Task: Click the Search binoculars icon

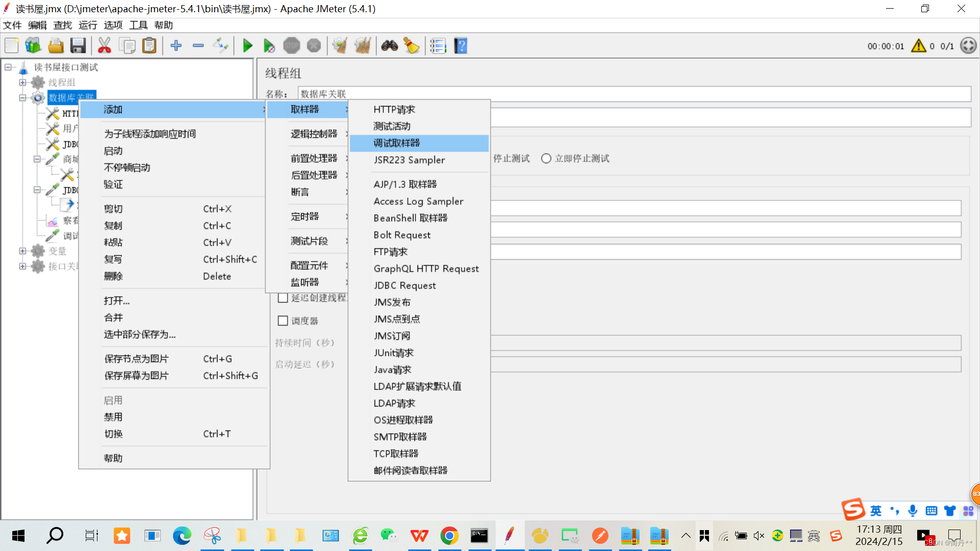Action: (x=389, y=46)
